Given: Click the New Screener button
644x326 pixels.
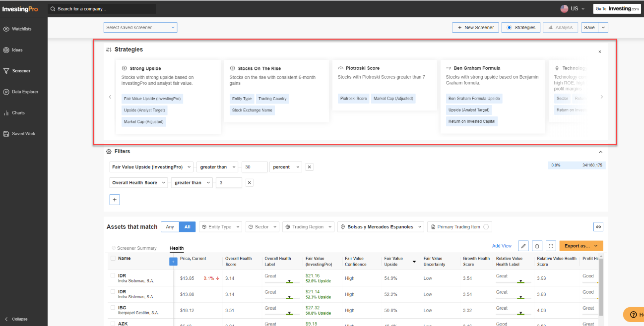Looking at the screenshot, I should pos(475,28).
